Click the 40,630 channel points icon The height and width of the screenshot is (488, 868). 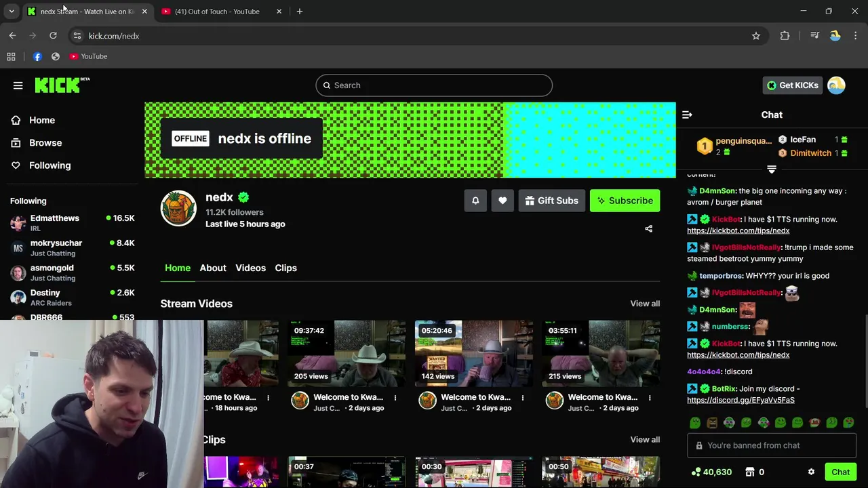click(696, 472)
